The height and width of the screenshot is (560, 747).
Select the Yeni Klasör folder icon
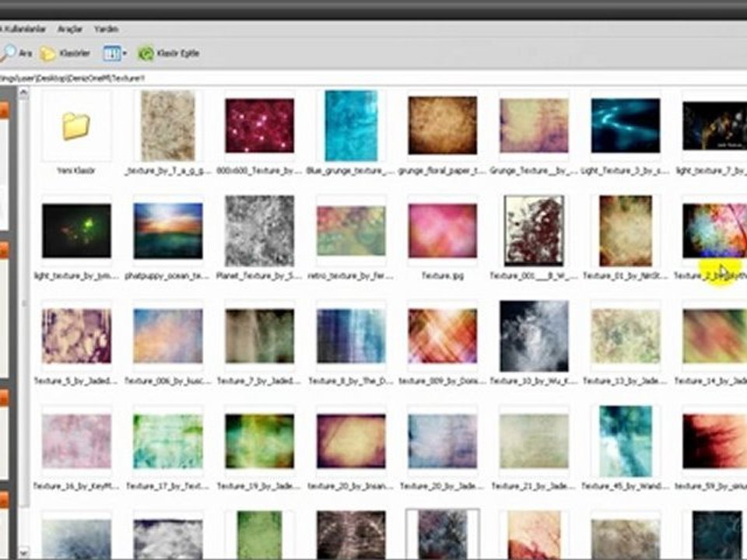[76, 126]
